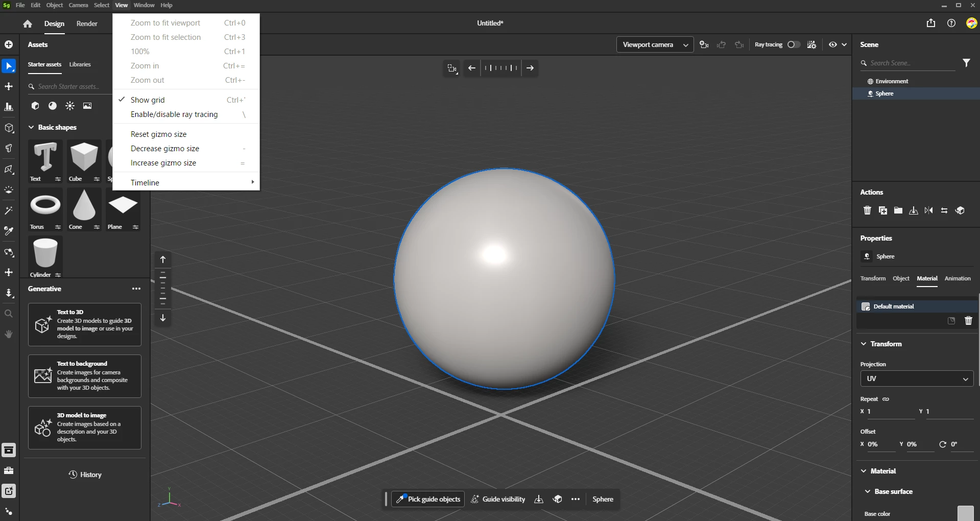Image resolution: width=980 pixels, height=521 pixels.
Task: Collapse the Material section
Action: tap(864, 471)
